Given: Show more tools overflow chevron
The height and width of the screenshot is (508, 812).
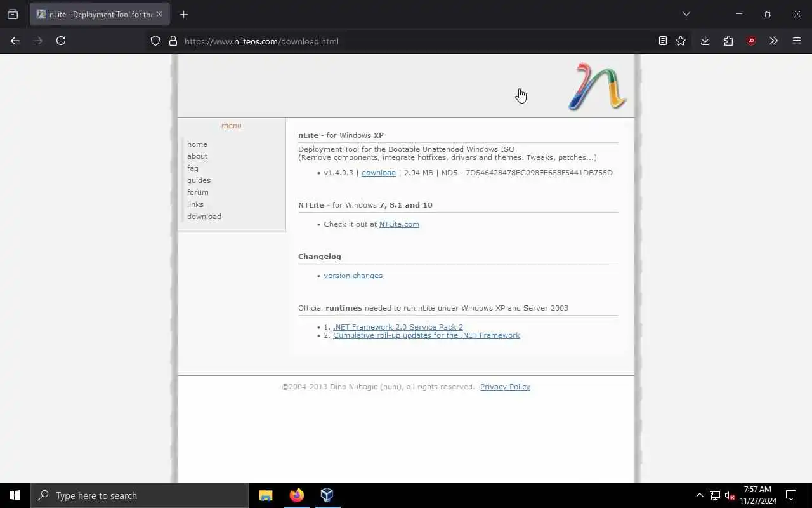Looking at the screenshot, I should pyautogui.click(x=773, y=41).
